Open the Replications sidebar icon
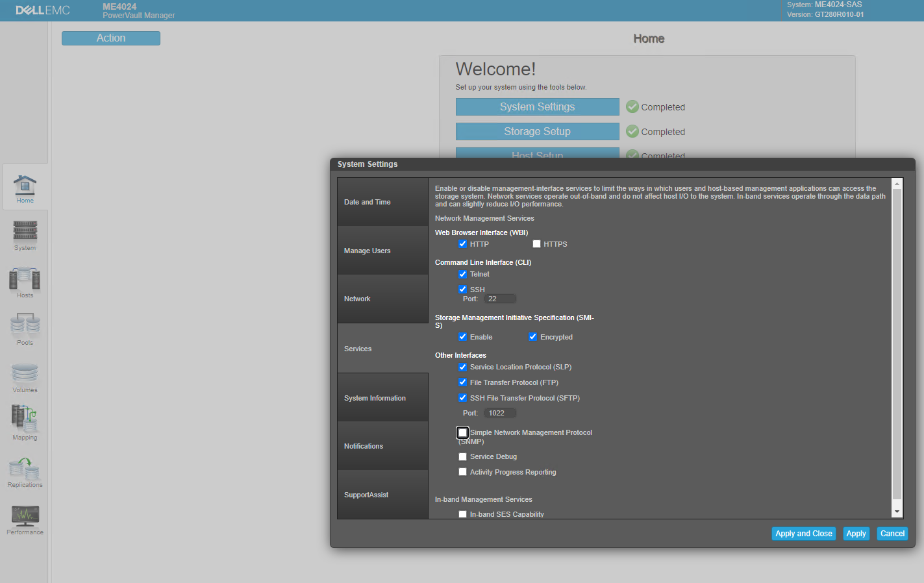 (25, 472)
